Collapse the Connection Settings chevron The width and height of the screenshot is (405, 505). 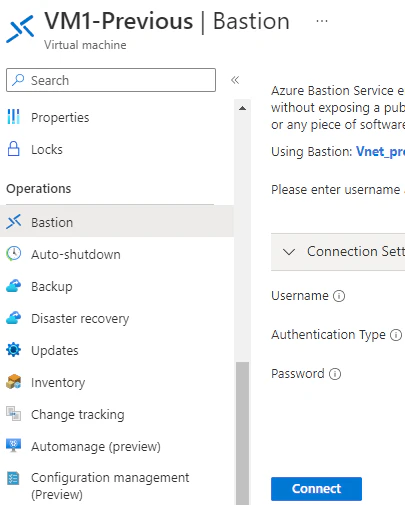(289, 252)
